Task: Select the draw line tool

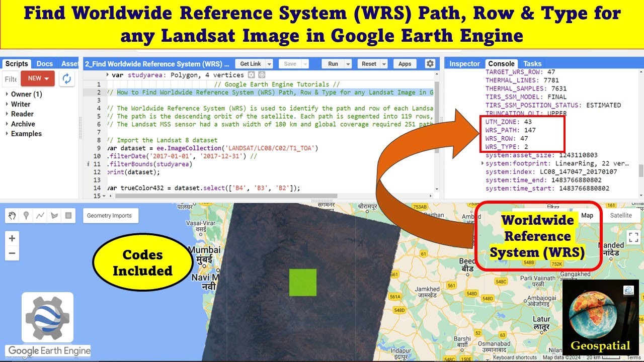Action: pyautogui.click(x=40, y=216)
